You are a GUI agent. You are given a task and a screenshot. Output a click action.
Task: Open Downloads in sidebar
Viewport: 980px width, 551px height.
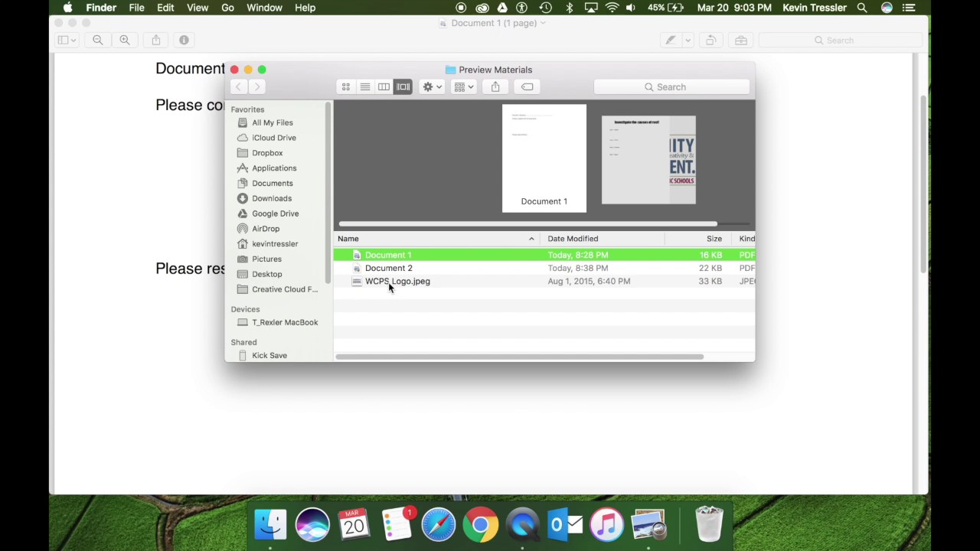pyautogui.click(x=272, y=198)
